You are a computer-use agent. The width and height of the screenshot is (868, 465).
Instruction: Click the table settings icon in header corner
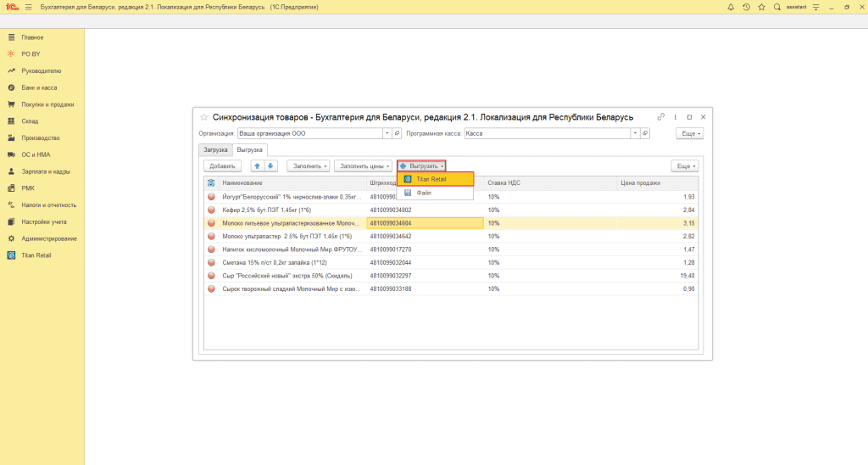pos(211,183)
